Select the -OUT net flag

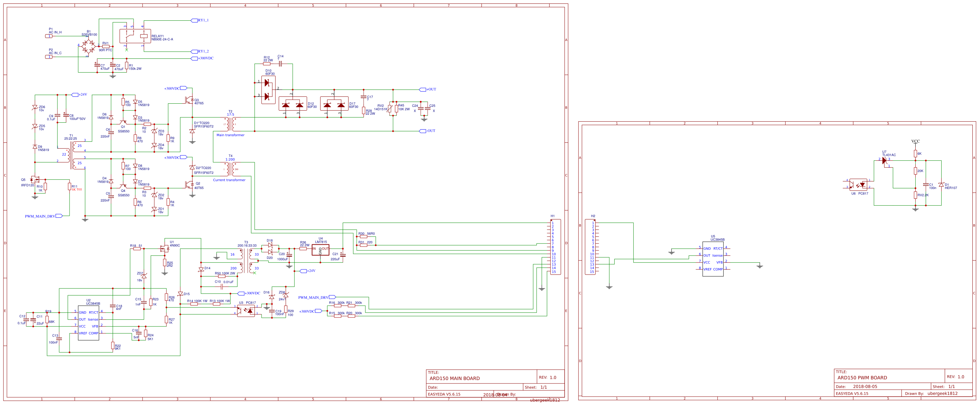[x=427, y=131]
